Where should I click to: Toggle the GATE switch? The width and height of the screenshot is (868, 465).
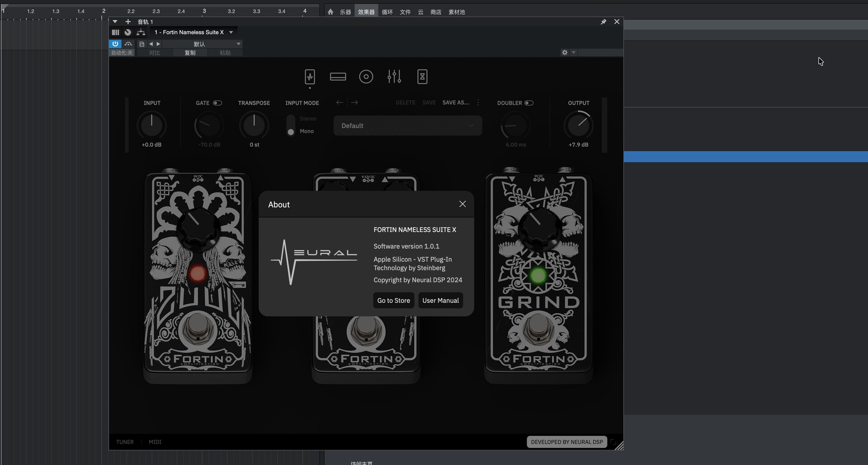pos(217,103)
